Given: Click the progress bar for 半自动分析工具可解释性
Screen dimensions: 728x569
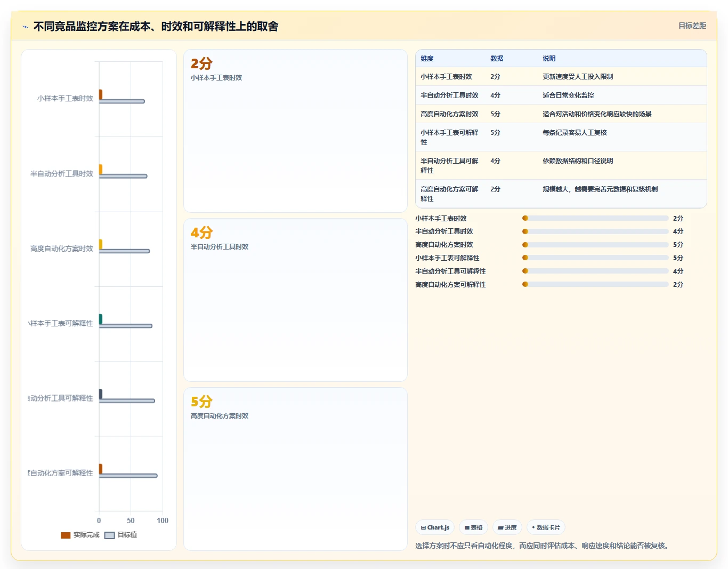Looking at the screenshot, I should [595, 271].
